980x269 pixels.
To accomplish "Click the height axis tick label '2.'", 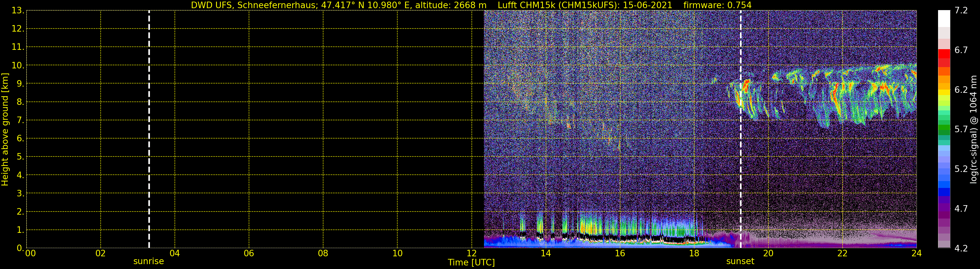I will pyautogui.click(x=20, y=211).
